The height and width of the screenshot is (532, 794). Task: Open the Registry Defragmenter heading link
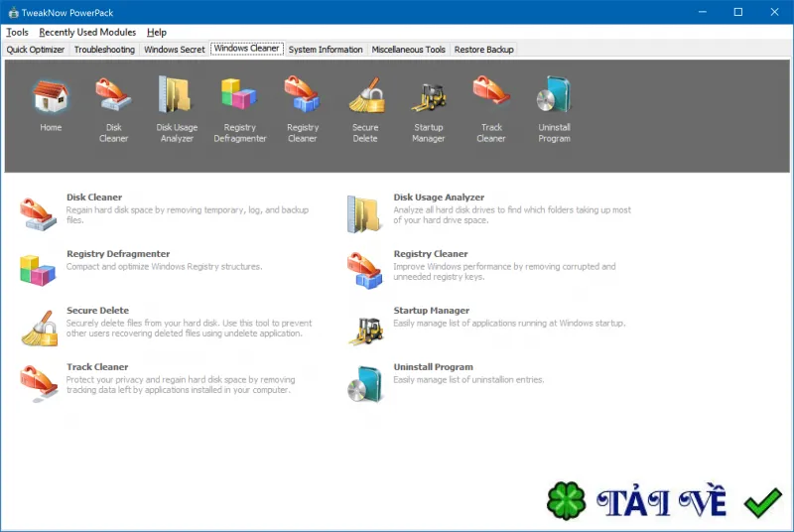(118, 254)
